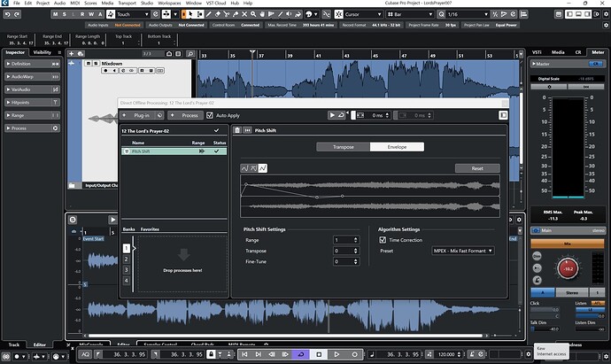The height and width of the screenshot is (364, 611).
Task: Toggle the Time Correction checkbox
Action: point(383,240)
